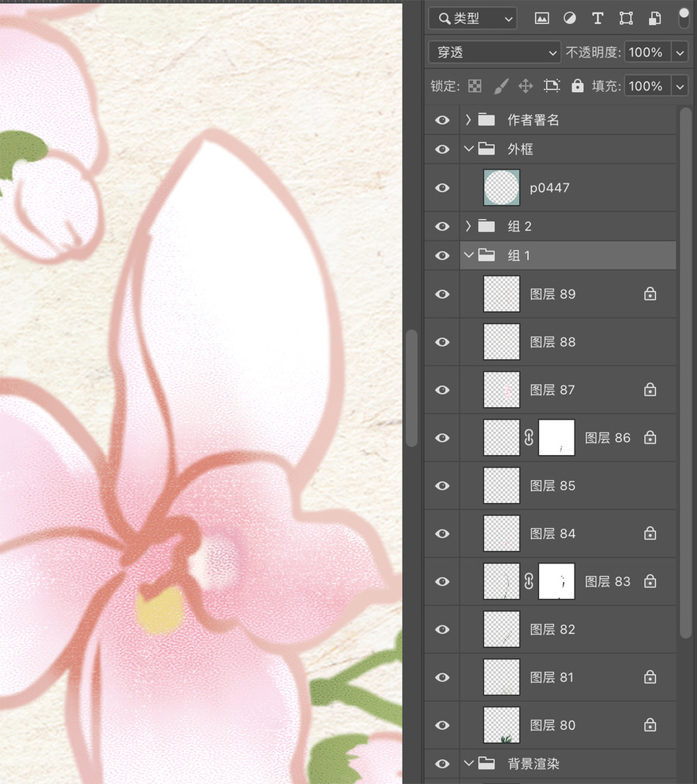The width and height of the screenshot is (697, 784).
Task: Click the mask link icon on 图层 83
Action: (x=529, y=581)
